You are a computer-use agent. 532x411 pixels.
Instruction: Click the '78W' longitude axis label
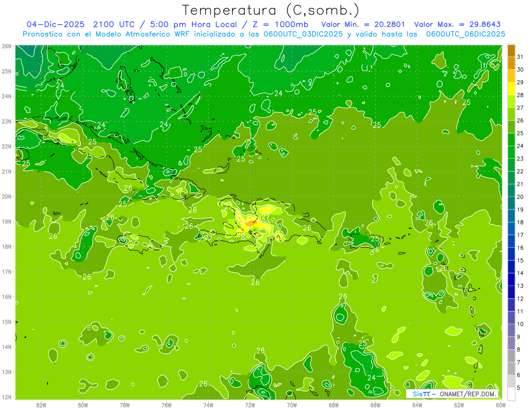click(x=125, y=405)
